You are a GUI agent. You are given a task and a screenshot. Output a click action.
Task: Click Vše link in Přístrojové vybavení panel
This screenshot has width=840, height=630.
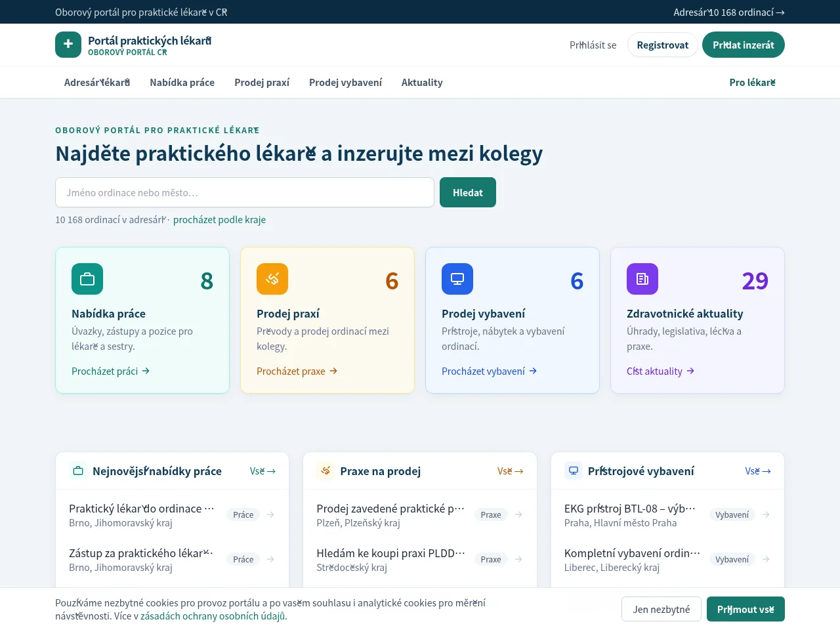[758, 471]
